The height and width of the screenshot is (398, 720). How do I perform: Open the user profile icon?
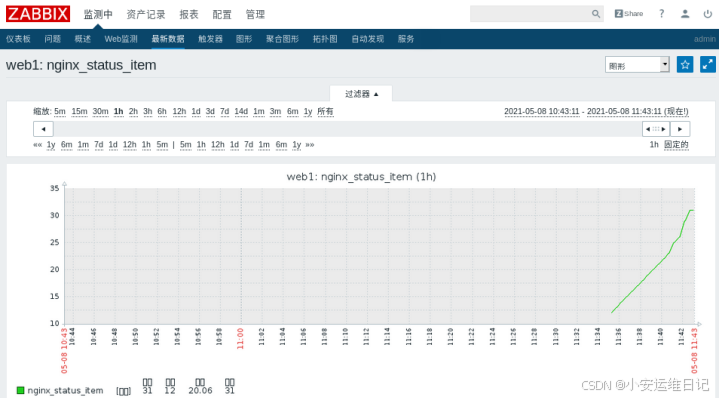pos(685,14)
